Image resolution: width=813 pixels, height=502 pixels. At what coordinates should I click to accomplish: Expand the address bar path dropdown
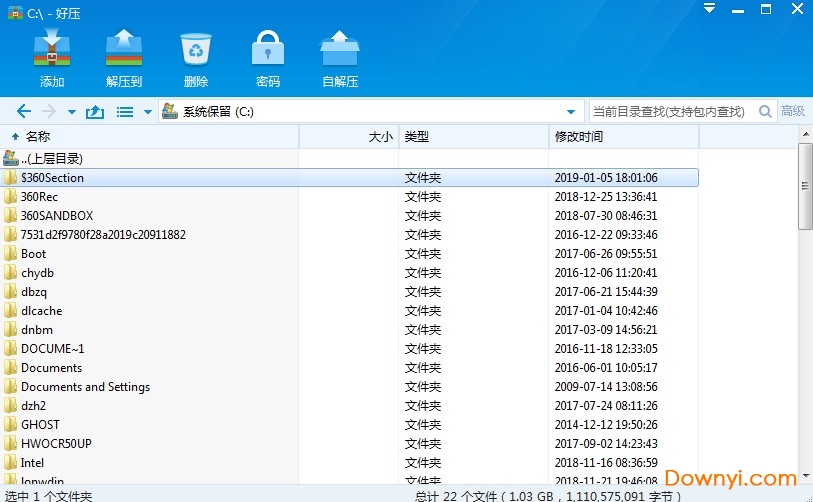coord(571,112)
